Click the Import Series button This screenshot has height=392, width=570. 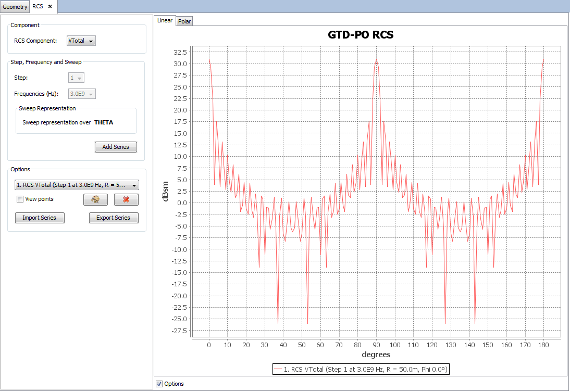[40, 218]
